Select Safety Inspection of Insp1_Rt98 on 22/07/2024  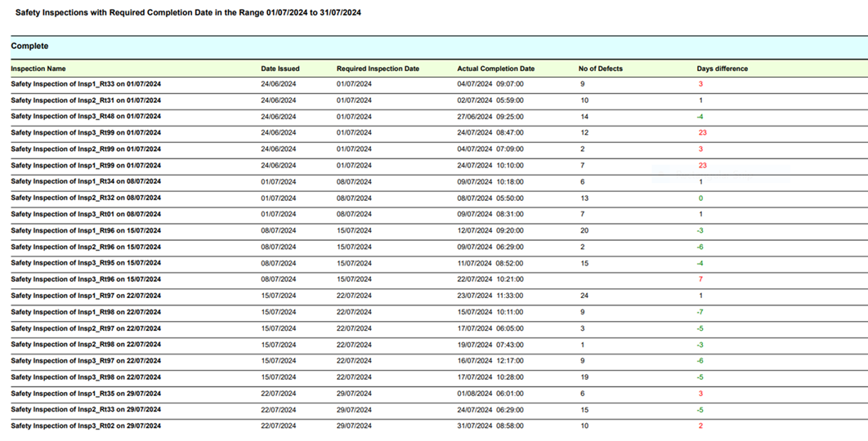coord(86,311)
